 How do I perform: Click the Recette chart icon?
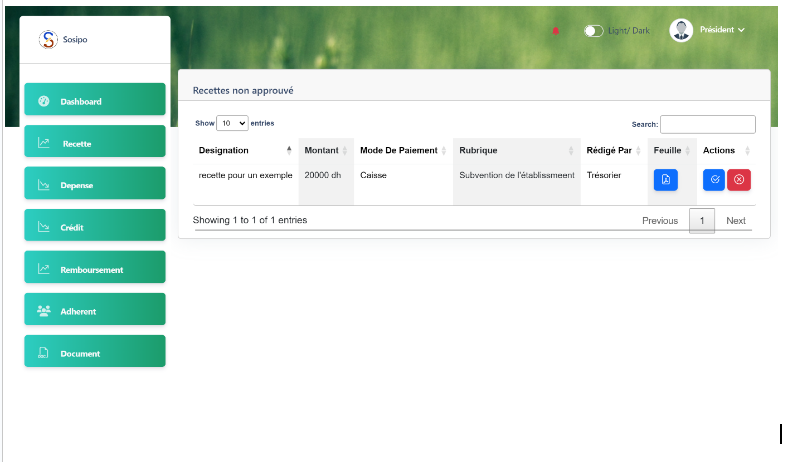(44, 143)
